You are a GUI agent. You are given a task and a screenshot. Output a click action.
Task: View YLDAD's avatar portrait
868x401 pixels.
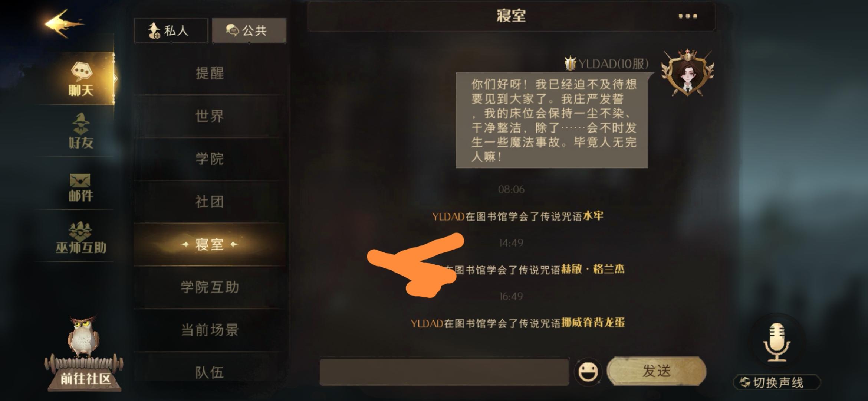[x=688, y=73]
